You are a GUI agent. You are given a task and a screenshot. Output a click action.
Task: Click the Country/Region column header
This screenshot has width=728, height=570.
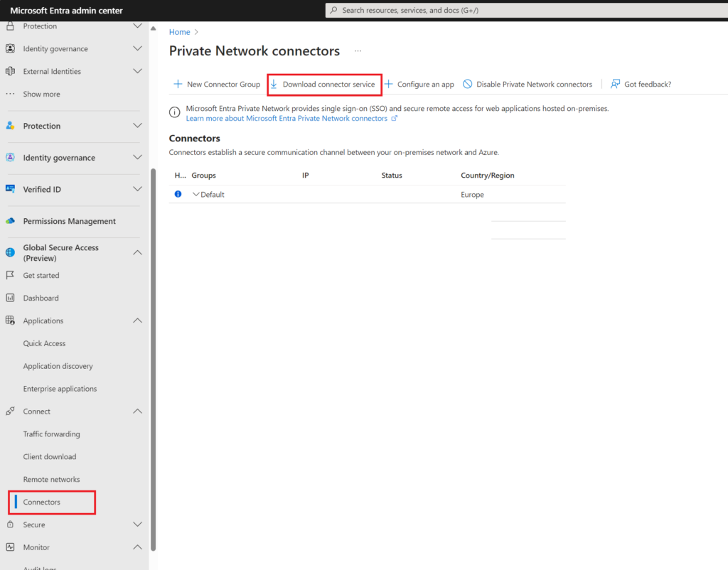point(488,176)
